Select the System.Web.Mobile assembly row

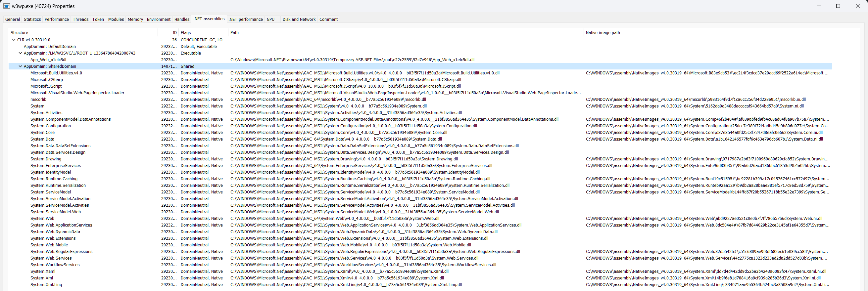pyautogui.click(x=49, y=245)
